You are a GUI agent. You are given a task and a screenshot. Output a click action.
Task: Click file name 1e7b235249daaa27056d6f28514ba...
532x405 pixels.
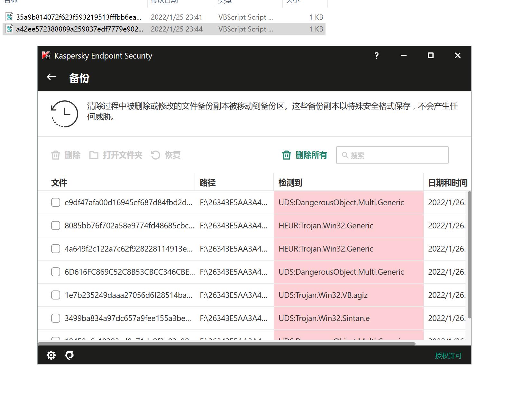(x=128, y=295)
